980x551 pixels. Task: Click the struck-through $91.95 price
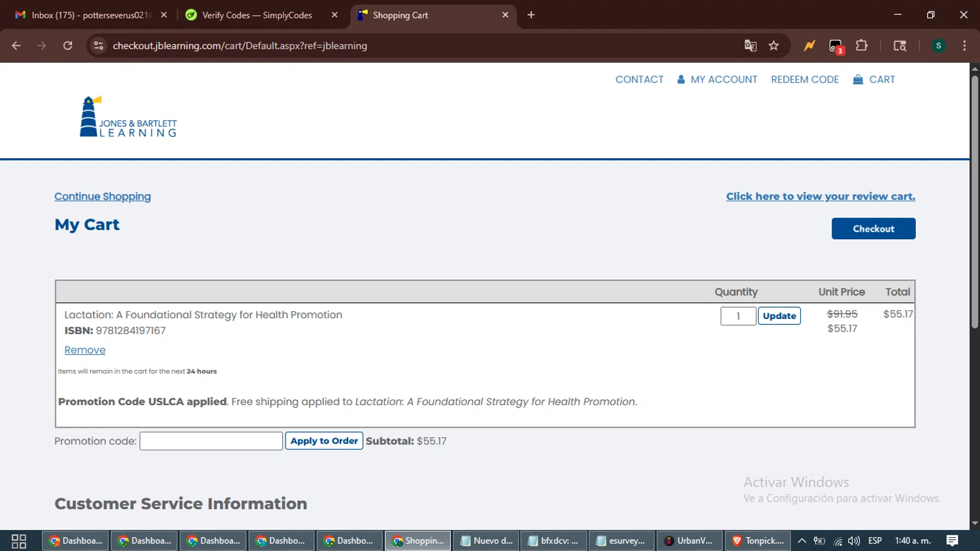(x=842, y=314)
